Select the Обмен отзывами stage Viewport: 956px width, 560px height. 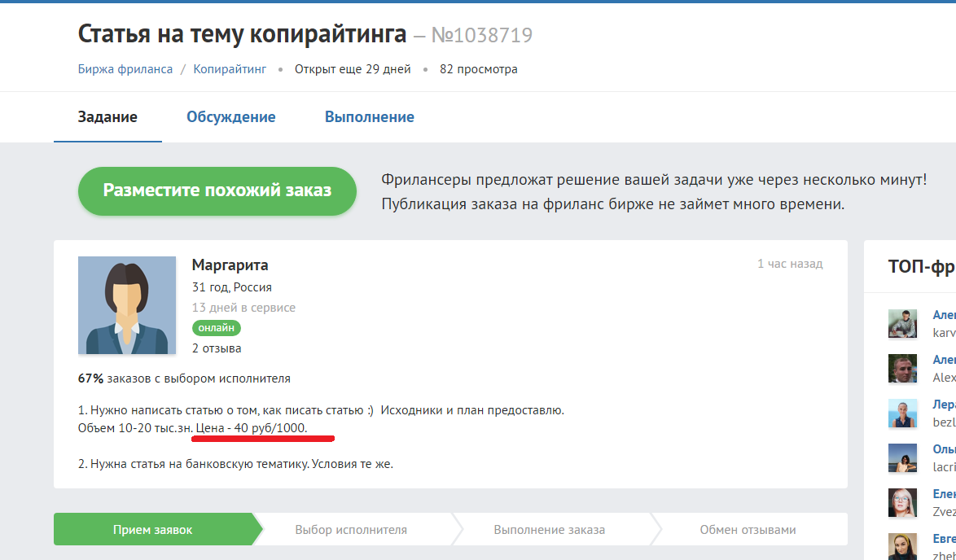tap(748, 530)
